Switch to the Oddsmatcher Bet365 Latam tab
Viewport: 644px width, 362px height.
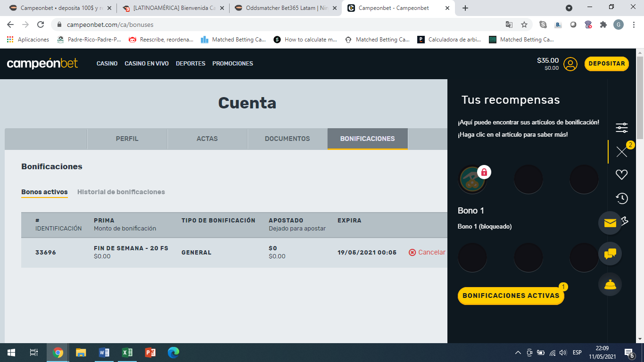pos(287,8)
